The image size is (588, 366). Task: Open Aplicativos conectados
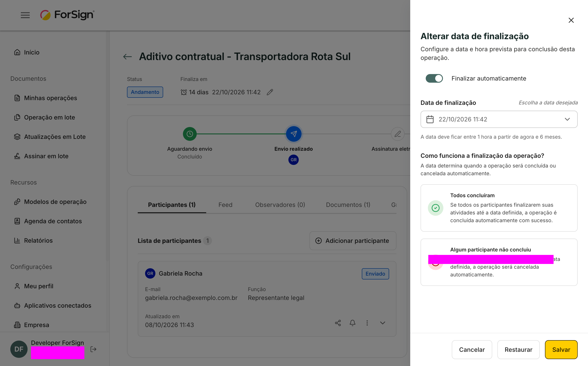53,306
